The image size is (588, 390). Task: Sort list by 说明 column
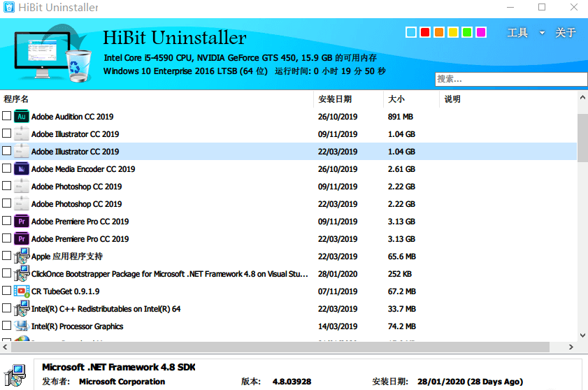pyautogui.click(x=452, y=99)
